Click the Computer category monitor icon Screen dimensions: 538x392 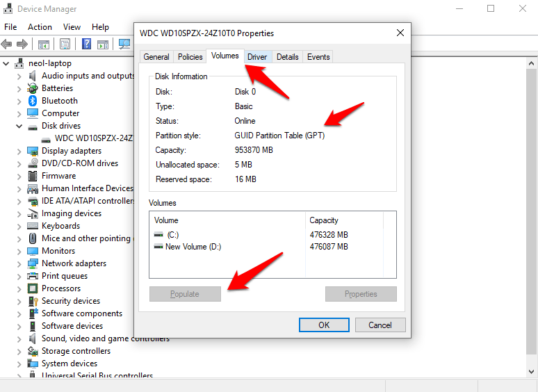tap(33, 113)
